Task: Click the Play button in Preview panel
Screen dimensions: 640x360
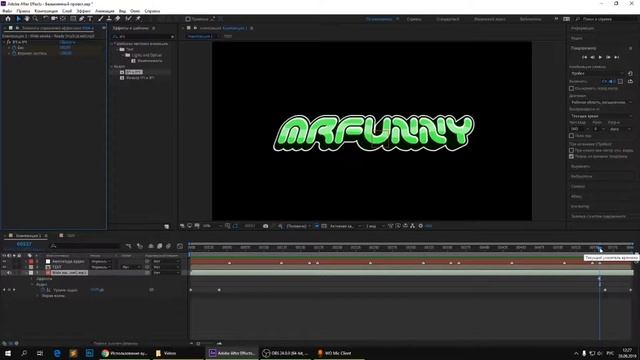Action: coord(600,58)
